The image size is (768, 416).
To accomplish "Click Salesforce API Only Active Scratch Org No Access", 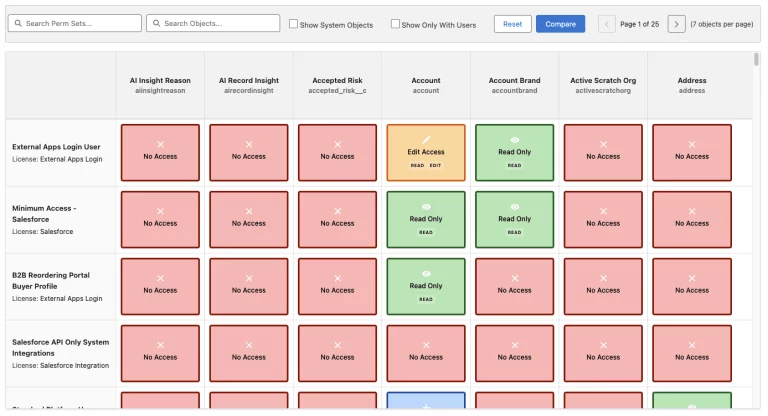I will pyautogui.click(x=603, y=353).
